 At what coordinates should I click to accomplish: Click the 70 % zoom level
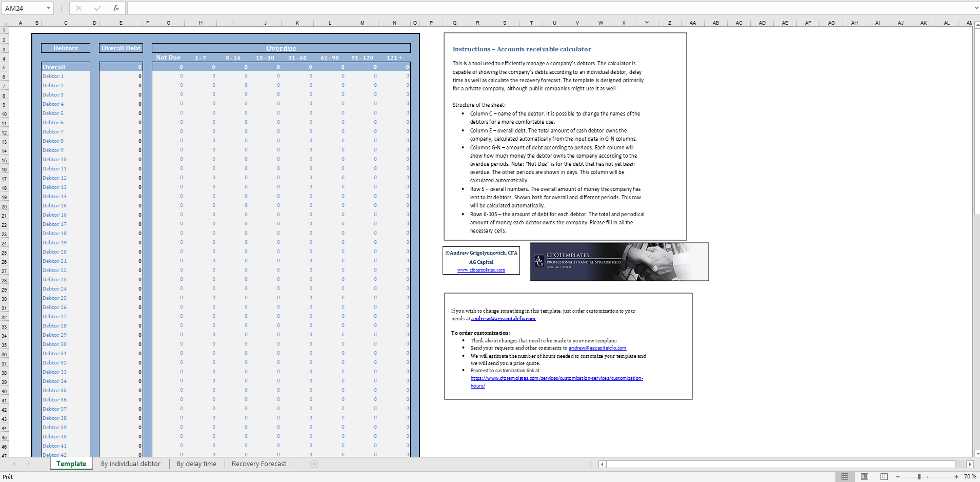[x=970, y=477]
